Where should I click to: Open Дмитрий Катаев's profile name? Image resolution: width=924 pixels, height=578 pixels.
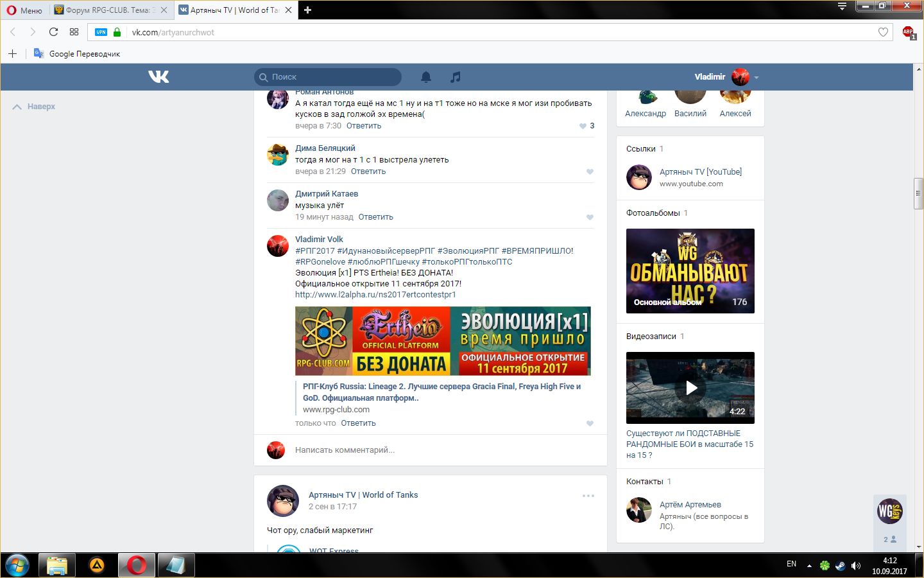[327, 194]
